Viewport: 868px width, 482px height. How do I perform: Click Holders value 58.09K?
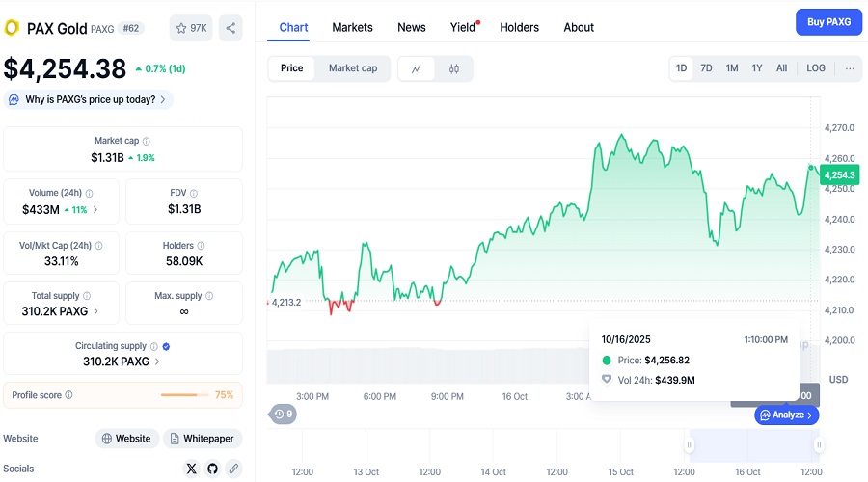point(184,261)
